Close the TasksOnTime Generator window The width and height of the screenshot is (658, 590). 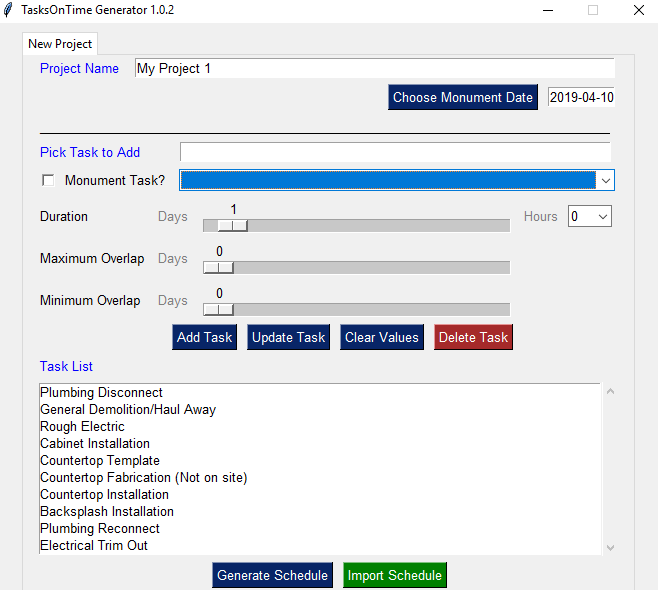[638, 10]
